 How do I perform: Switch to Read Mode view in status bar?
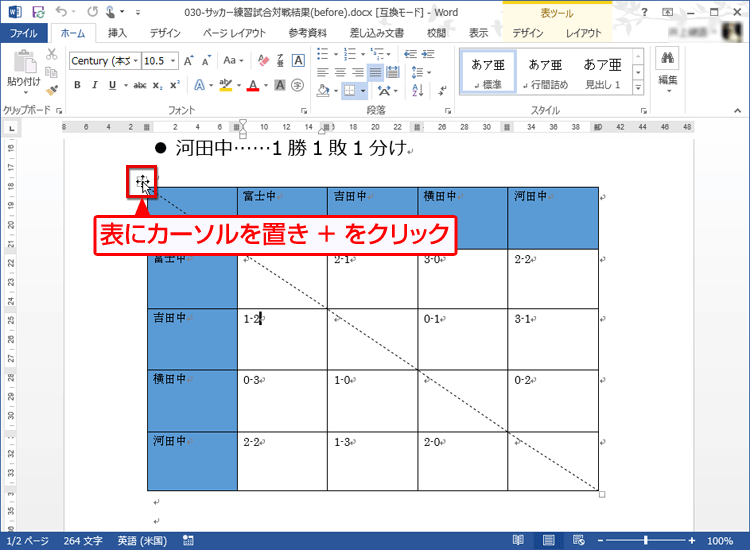[518, 540]
